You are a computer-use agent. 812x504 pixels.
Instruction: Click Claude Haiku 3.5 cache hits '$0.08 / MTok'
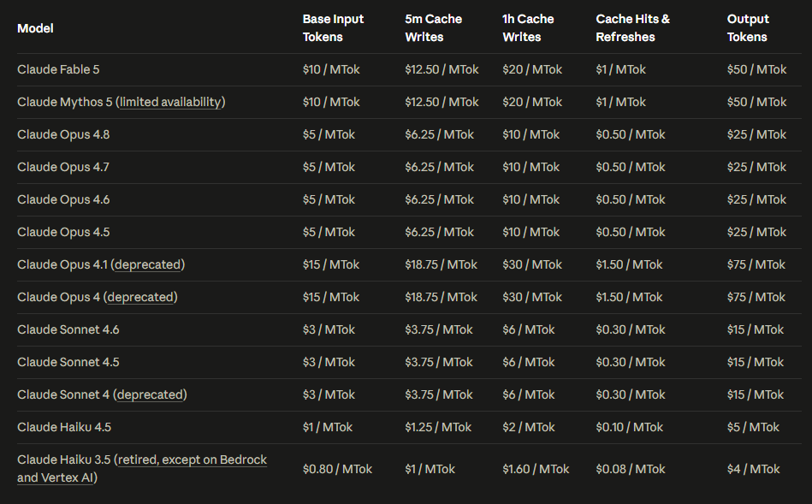pyautogui.click(x=631, y=469)
